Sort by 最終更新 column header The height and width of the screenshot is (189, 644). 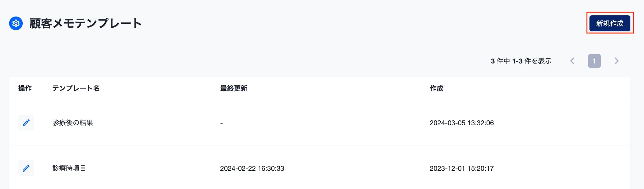coord(234,88)
